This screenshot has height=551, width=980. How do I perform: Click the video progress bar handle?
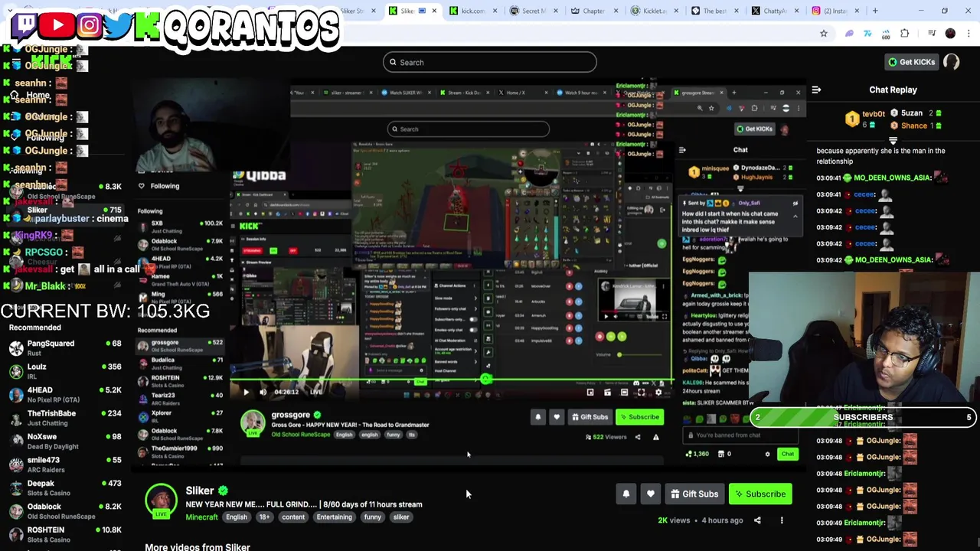(x=485, y=380)
